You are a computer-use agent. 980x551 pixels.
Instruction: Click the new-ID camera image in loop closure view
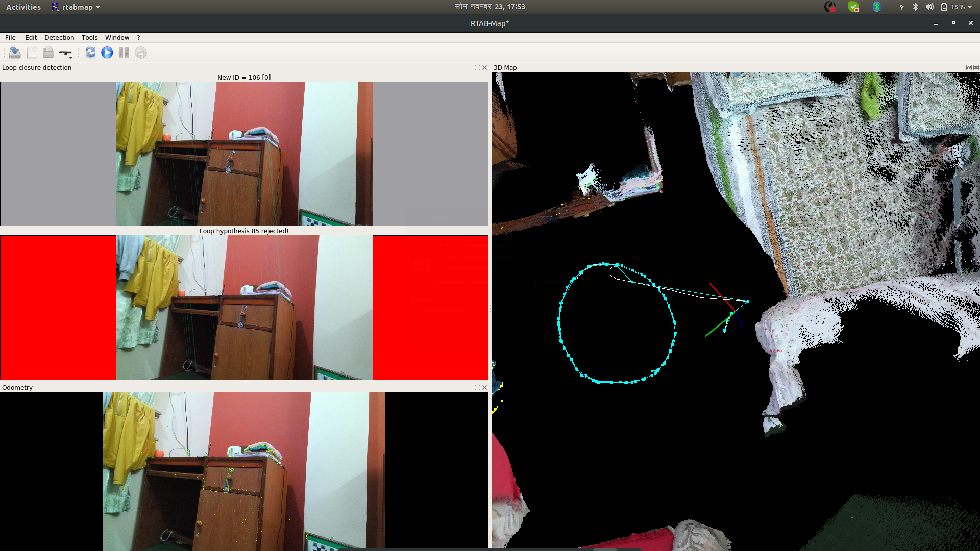coord(244,154)
